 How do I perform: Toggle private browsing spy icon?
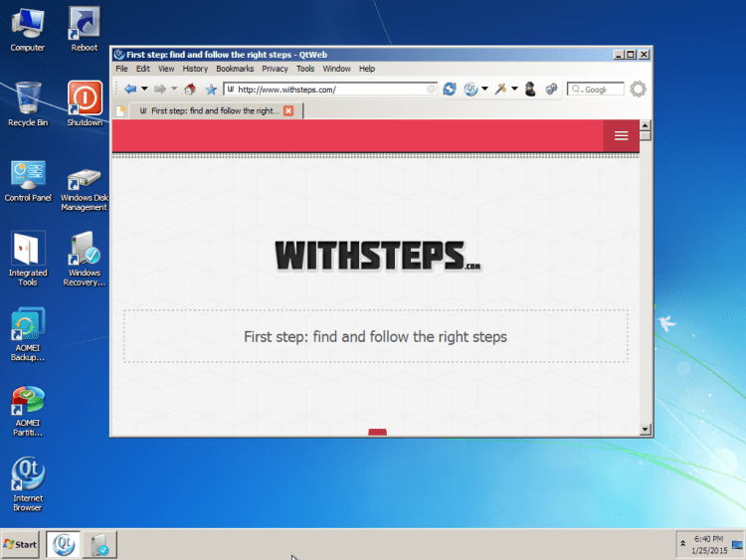(530, 89)
